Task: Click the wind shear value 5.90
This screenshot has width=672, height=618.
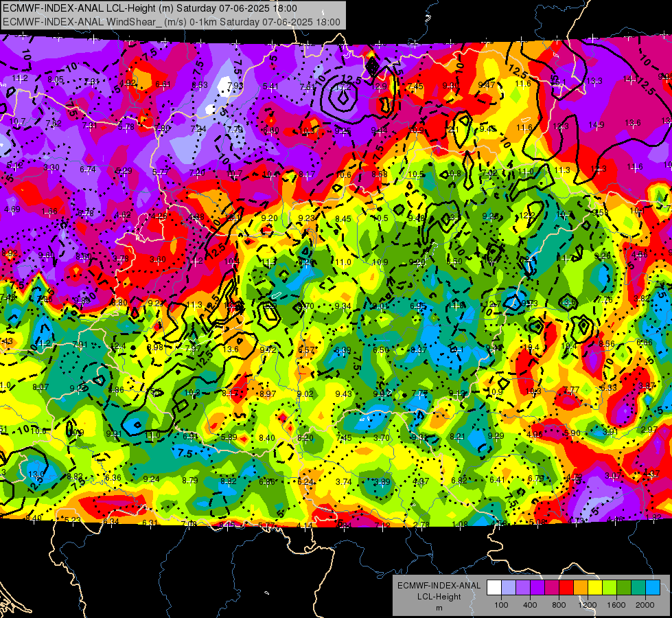Action: click(x=572, y=433)
